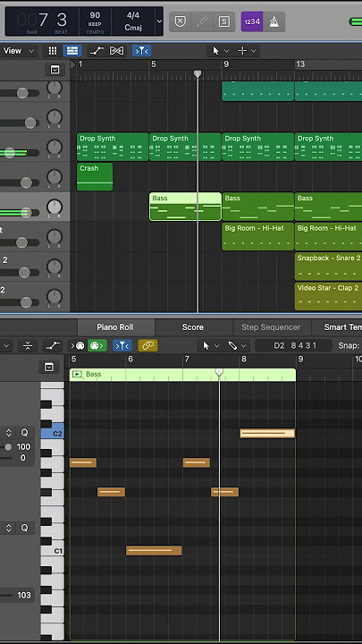Click the pan knob on Crash track

click(x=55, y=177)
